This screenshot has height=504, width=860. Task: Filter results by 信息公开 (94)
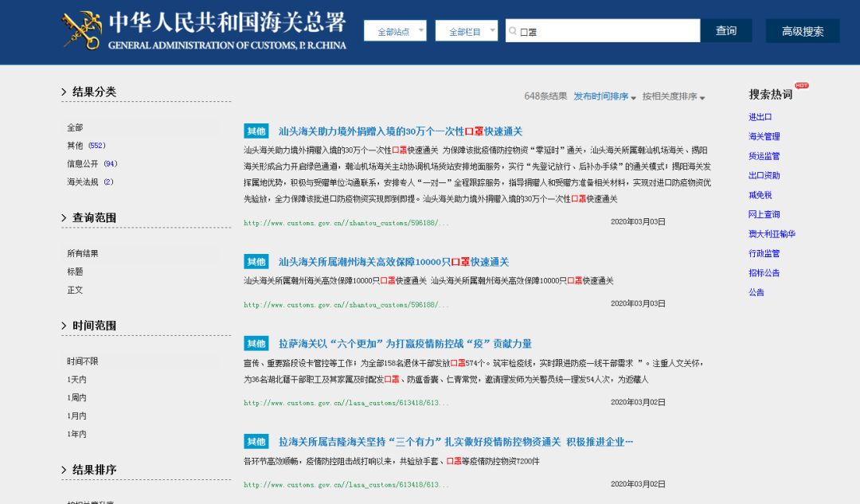point(92,163)
